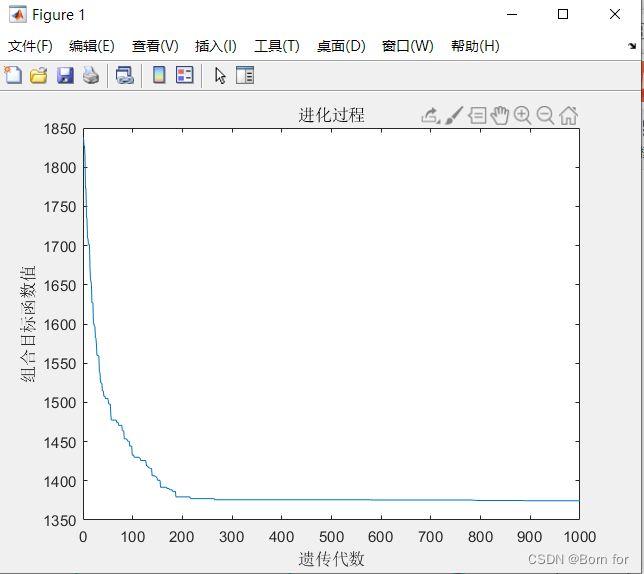Image resolution: width=644 pixels, height=574 pixels.
Task: Save the figure using the floppy disk icon
Action: (x=65, y=76)
